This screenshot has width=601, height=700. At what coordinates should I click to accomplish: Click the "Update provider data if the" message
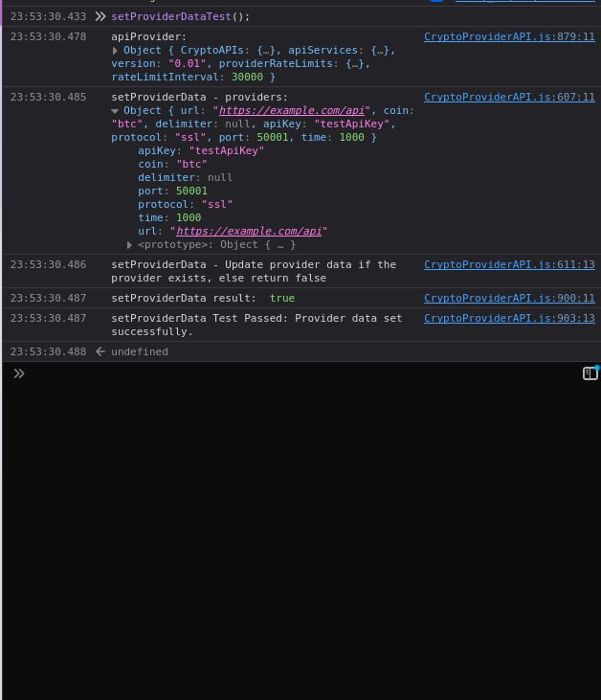[254, 271]
